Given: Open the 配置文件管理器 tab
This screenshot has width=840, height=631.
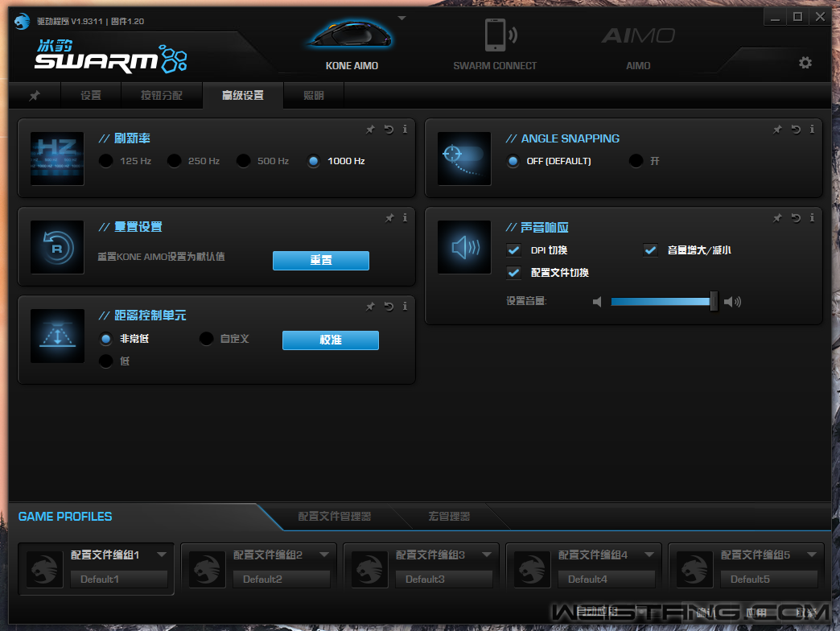Looking at the screenshot, I should (334, 517).
